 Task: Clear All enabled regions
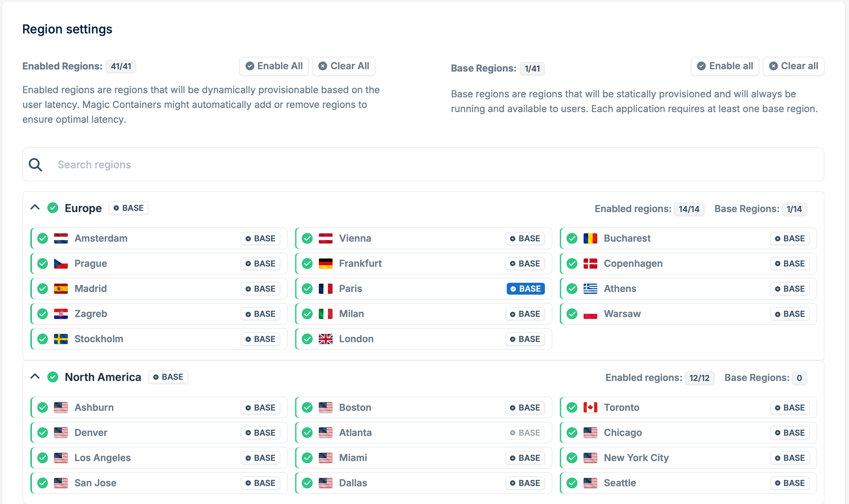[x=344, y=66]
